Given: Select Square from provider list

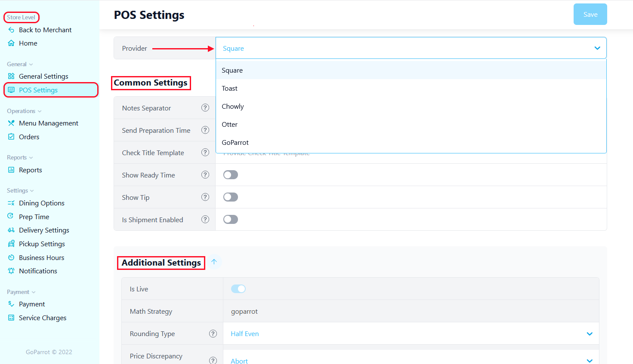Looking at the screenshot, I should 411,70.
